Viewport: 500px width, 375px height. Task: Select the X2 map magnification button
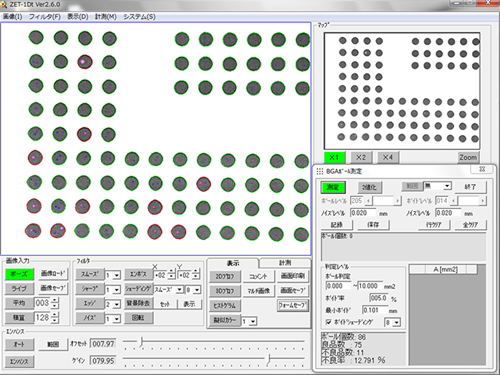point(361,157)
